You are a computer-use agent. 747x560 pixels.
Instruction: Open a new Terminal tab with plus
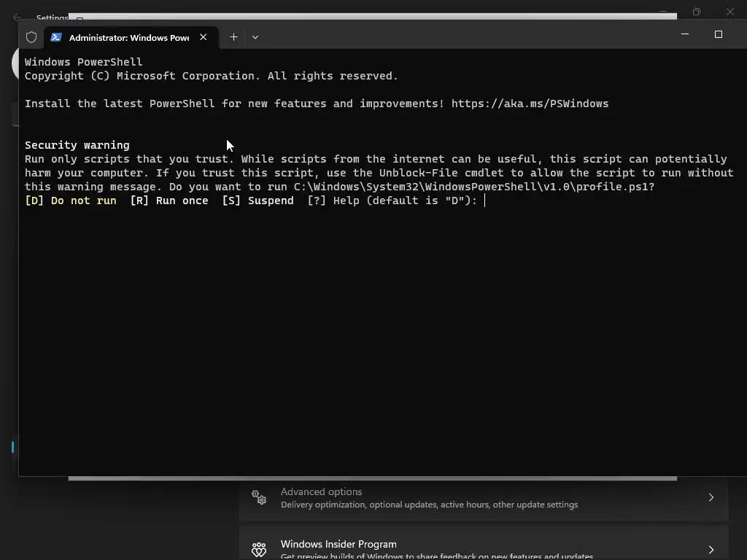tap(233, 37)
